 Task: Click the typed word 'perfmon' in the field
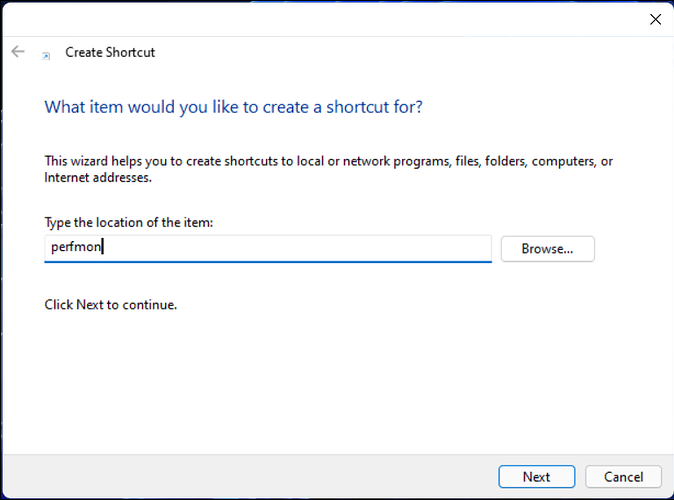tap(76, 247)
